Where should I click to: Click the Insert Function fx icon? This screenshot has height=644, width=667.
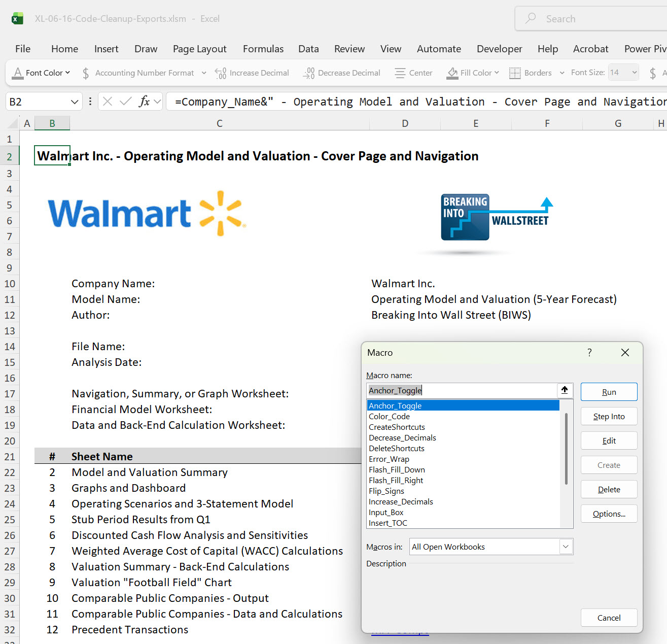pyautogui.click(x=145, y=101)
